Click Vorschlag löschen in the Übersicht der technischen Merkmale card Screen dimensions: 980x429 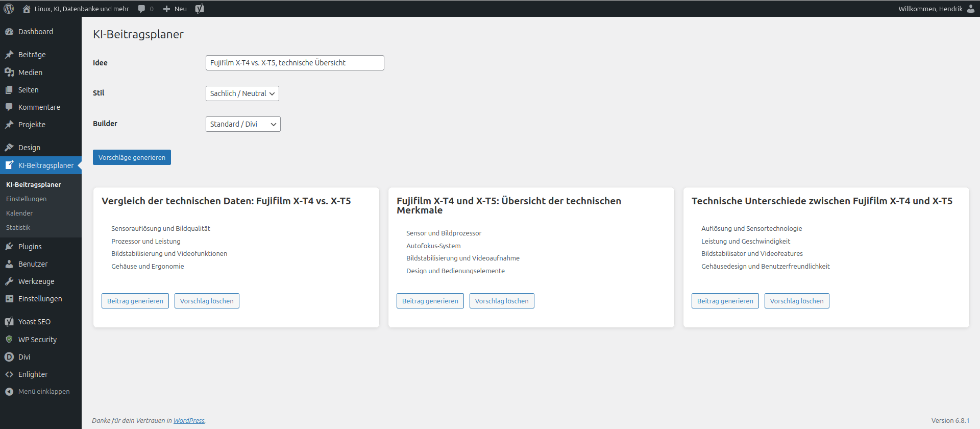[x=502, y=301]
